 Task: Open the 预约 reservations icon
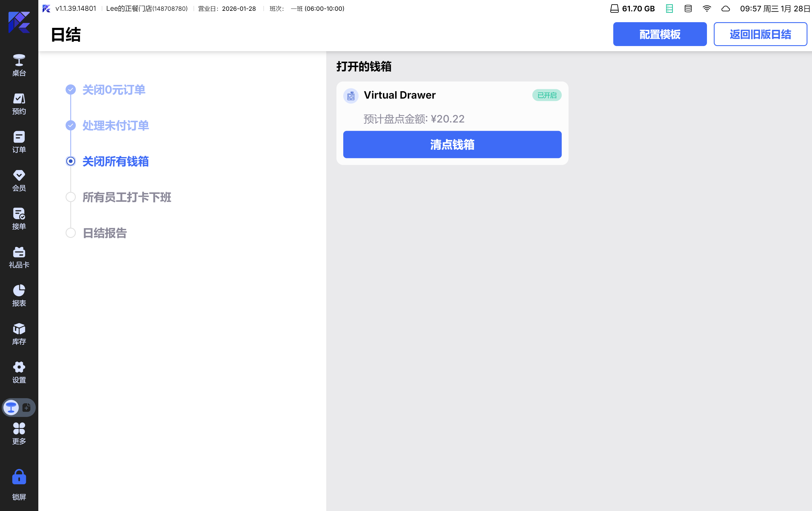tap(19, 103)
